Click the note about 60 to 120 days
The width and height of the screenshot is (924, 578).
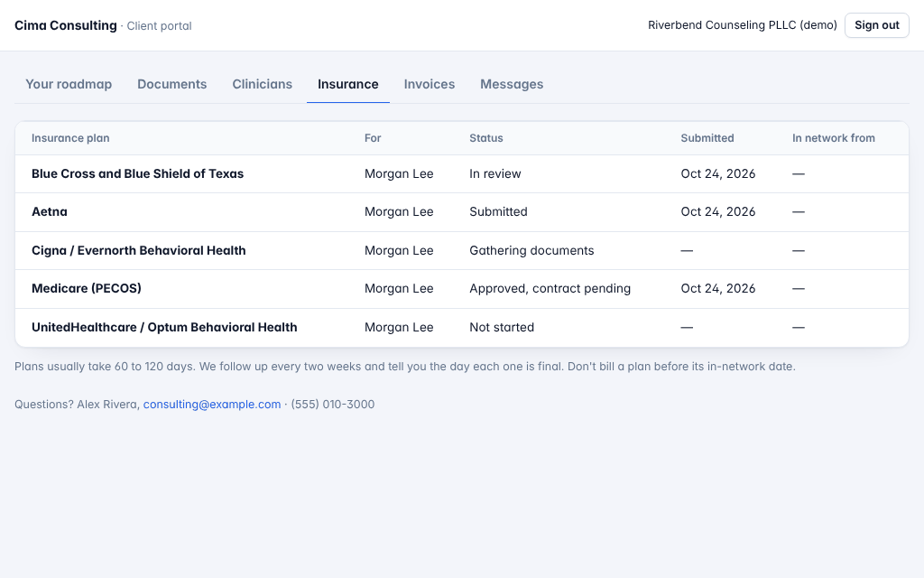click(x=405, y=367)
